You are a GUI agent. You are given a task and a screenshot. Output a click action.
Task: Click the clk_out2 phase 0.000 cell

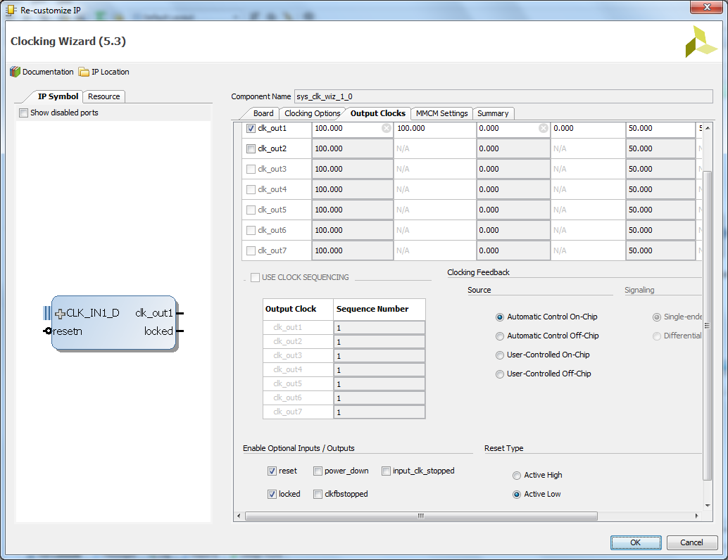coord(513,149)
